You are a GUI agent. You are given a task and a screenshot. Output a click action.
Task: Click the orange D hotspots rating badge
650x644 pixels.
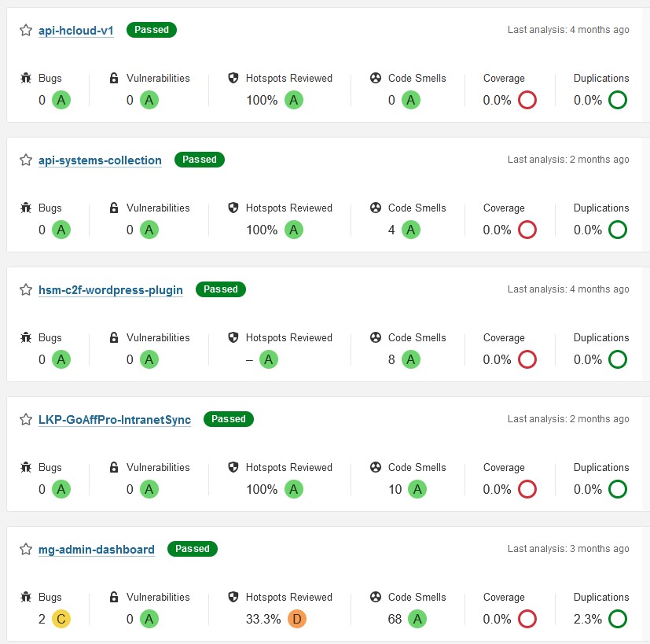click(296, 619)
